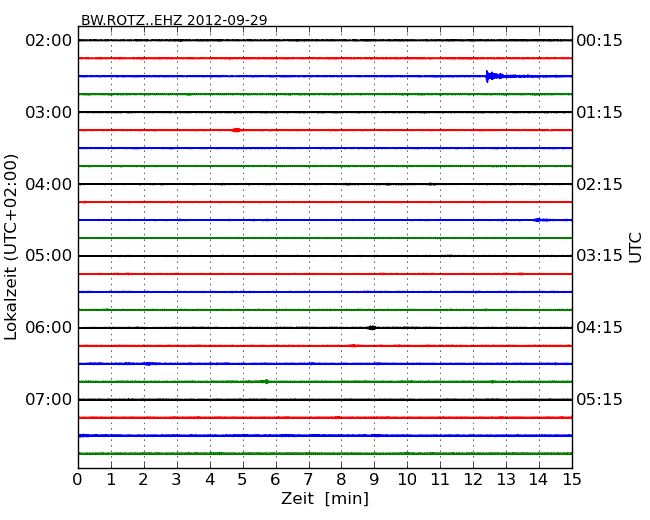Click the 00:15 UTC label
The height and width of the screenshot is (520, 650).
pos(599,41)
